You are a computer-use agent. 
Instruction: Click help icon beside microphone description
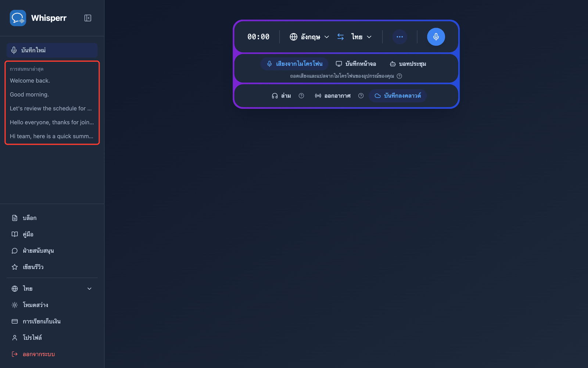pos(399,76)
